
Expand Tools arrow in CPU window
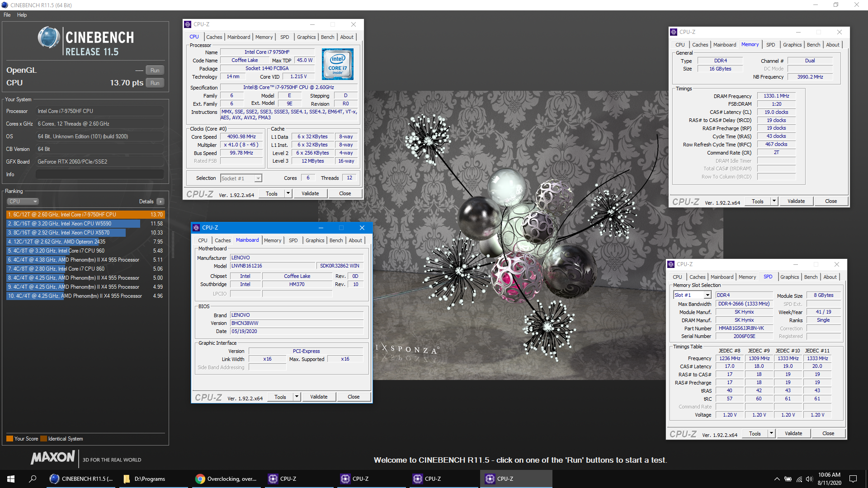pos(288,193)
